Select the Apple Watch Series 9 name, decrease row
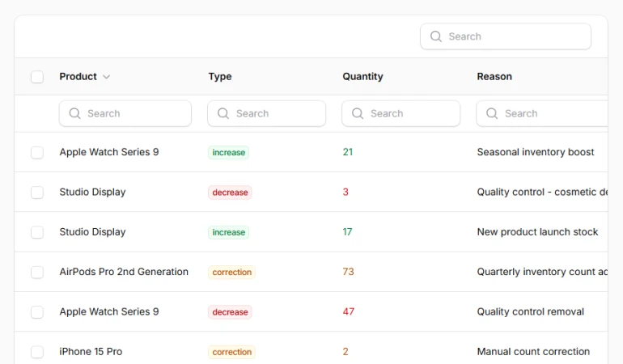 click(x=109, y=311)
